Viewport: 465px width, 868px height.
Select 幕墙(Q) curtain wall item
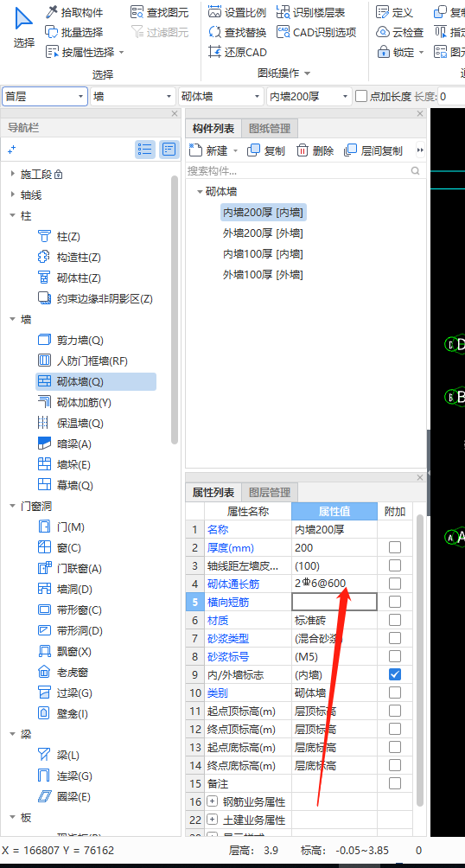(x=65, y=486)
